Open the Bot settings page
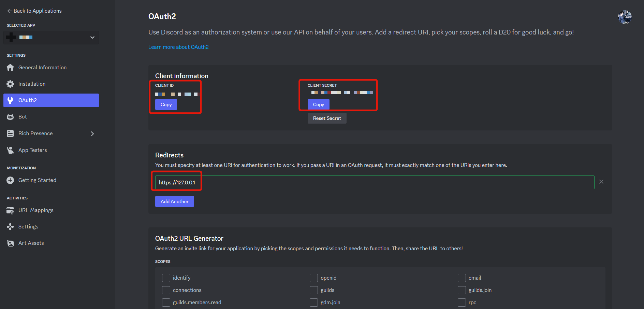 click(51, 117)
